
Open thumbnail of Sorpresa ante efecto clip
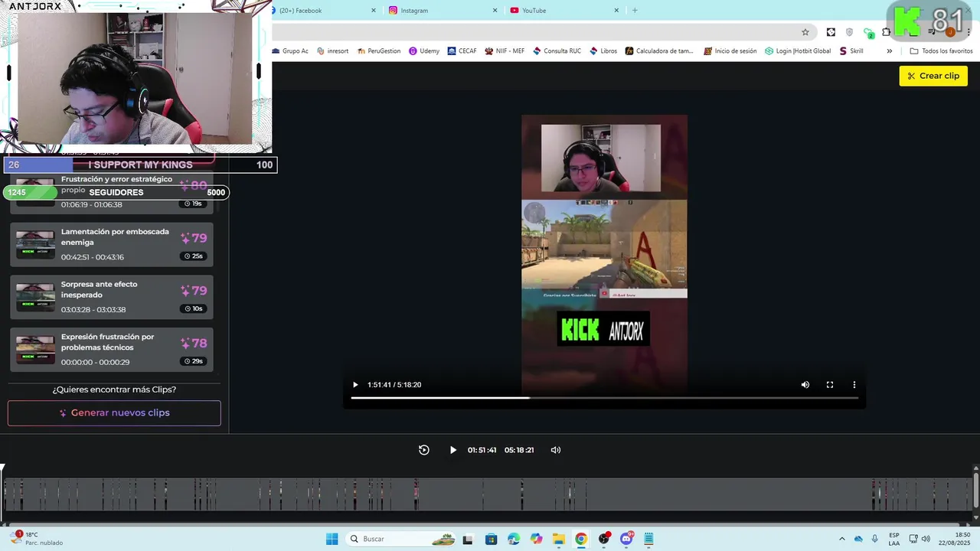pos(35,298)
